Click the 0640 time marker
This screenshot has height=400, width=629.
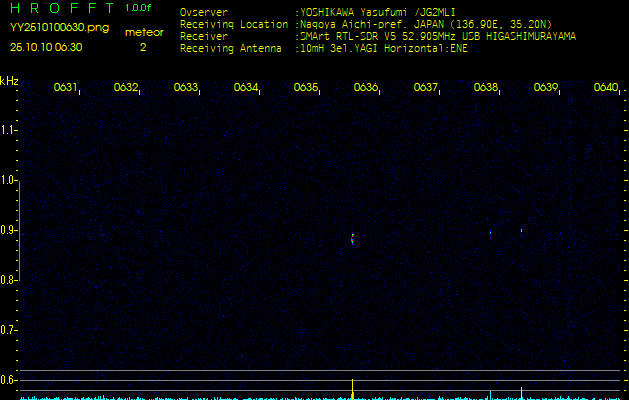(606, 87)
